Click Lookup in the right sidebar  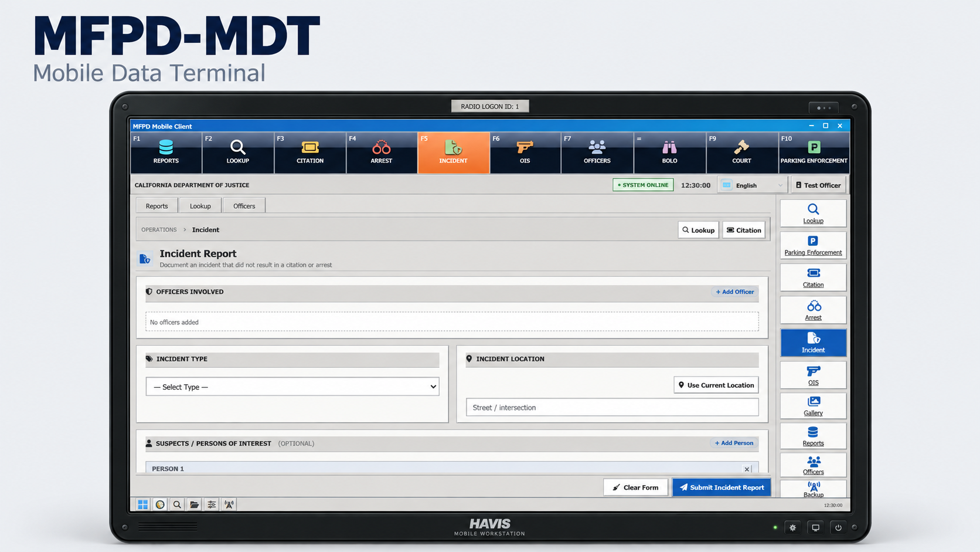[x=813, y=214]
